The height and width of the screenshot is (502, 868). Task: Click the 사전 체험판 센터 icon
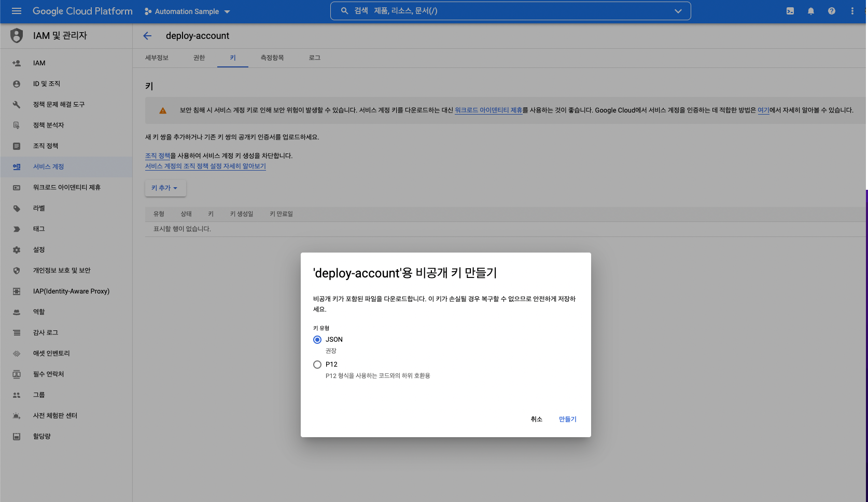pos(17,416)
